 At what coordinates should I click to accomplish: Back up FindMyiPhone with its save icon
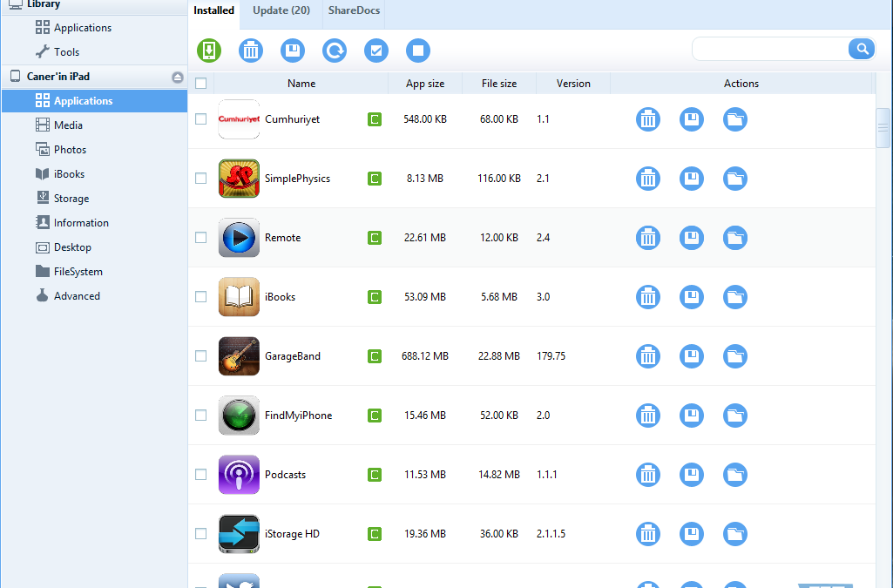692,416
